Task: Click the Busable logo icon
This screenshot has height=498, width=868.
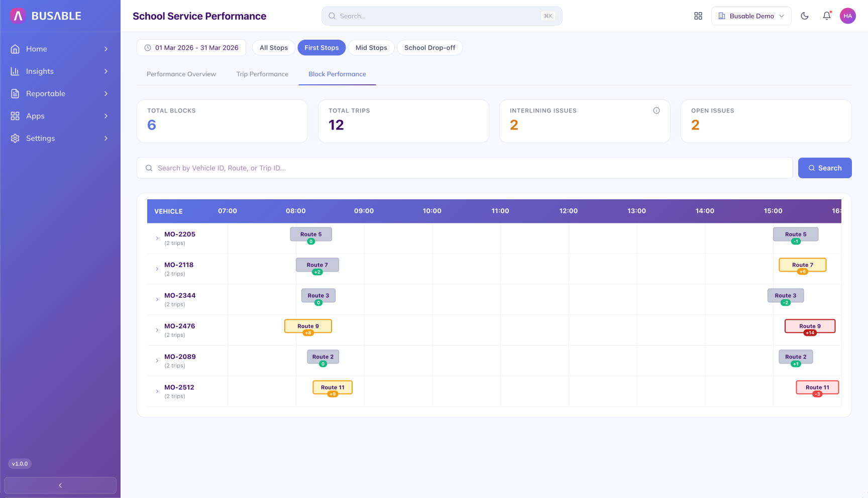Action: click(18, 16)
